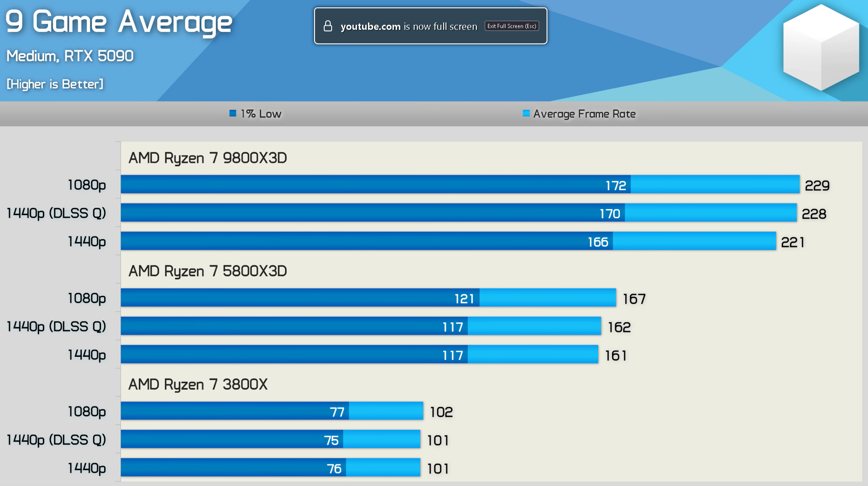Click the 76 value in the 3800X bar
This screenshot has height=486, width=868.
pyautogui.click(x=334, y=468)
